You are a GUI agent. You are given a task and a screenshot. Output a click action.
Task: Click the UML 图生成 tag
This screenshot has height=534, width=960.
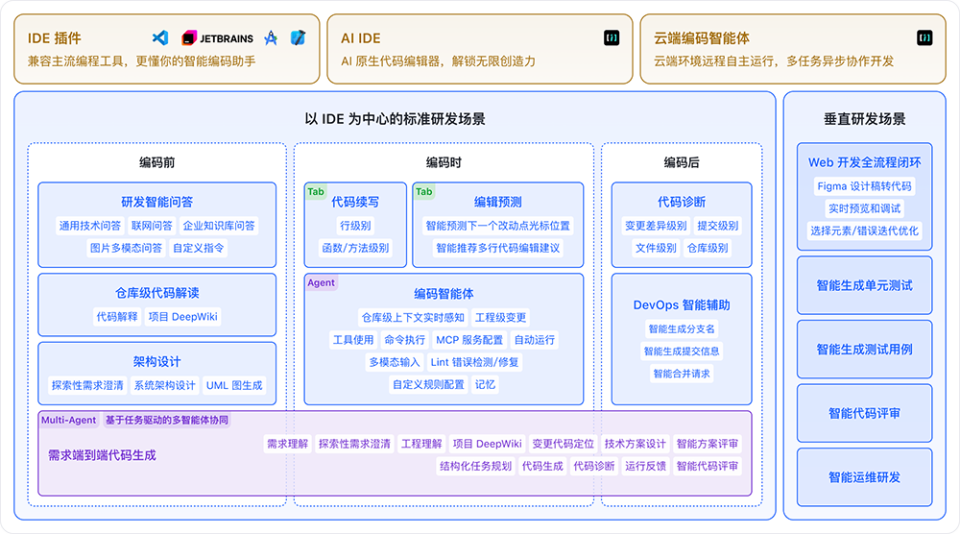234,385
